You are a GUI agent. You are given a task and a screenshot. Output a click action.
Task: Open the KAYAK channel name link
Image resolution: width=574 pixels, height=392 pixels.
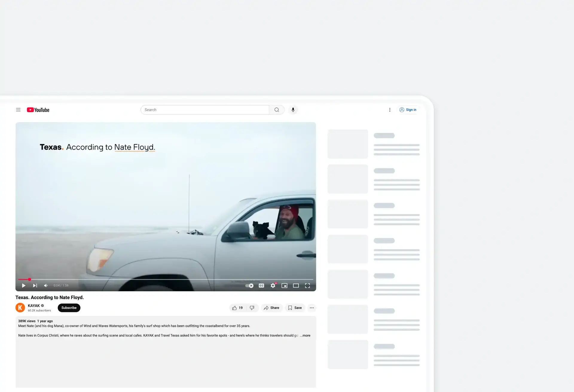tap(34, 306)
